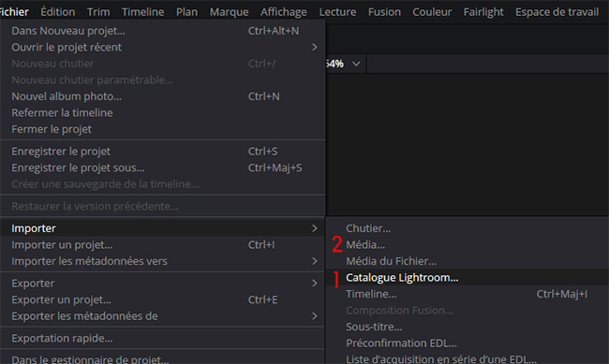The height and width of the screenshot is (364, 609).
Task: Choose Préconfirmation EDL…
Action: pyautogui.click(x=468, y=342)
